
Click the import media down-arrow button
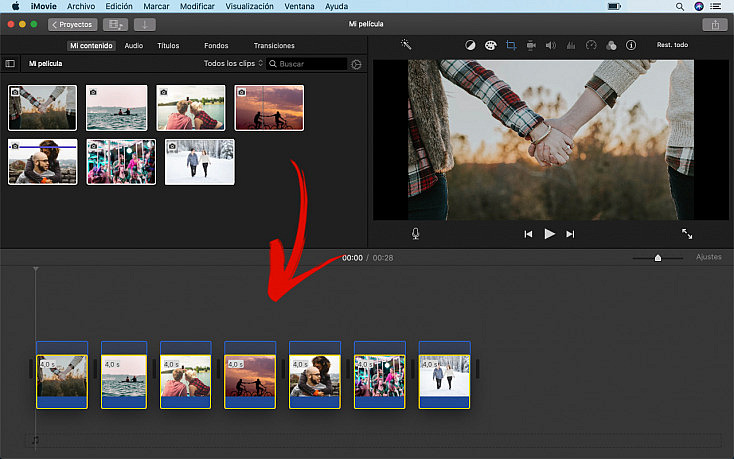[x=145, y=24]
